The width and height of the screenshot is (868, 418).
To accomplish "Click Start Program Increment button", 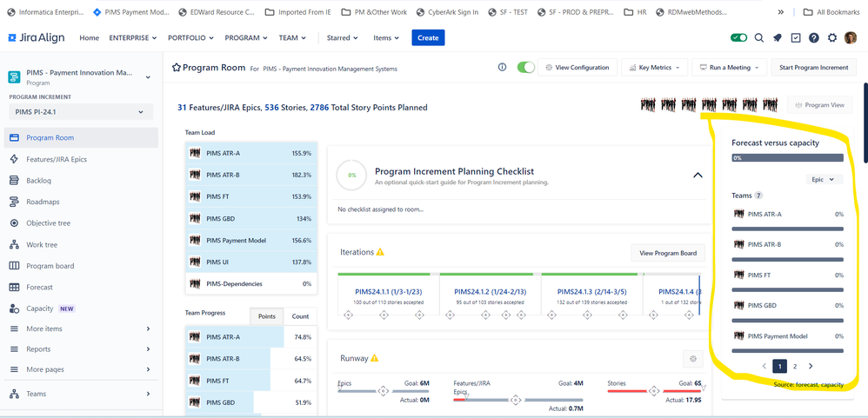I will point(813,68).
